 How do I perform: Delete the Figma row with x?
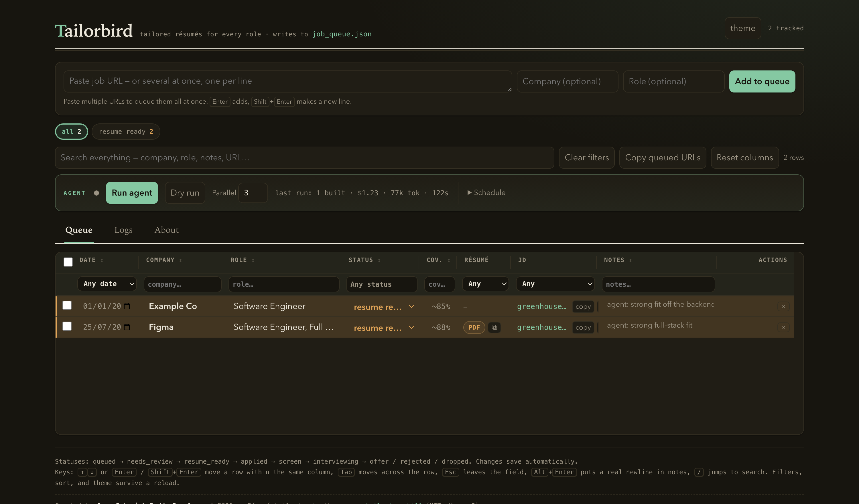tap(783, 327)
